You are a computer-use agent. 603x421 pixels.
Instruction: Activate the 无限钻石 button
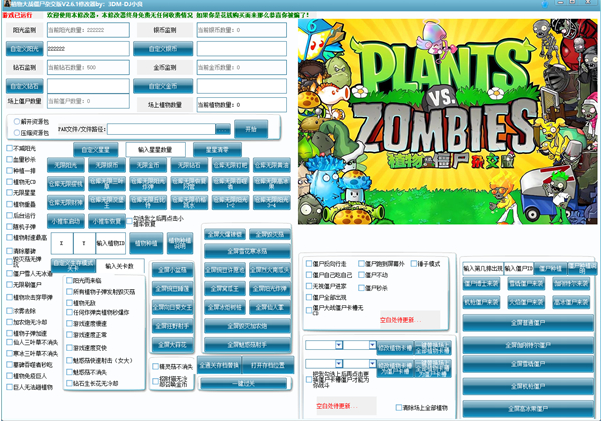click(x=189, y=165)
